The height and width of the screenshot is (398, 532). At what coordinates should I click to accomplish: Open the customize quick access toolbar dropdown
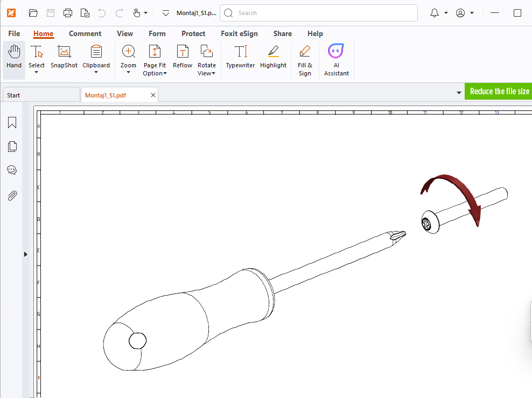point(165,13)
